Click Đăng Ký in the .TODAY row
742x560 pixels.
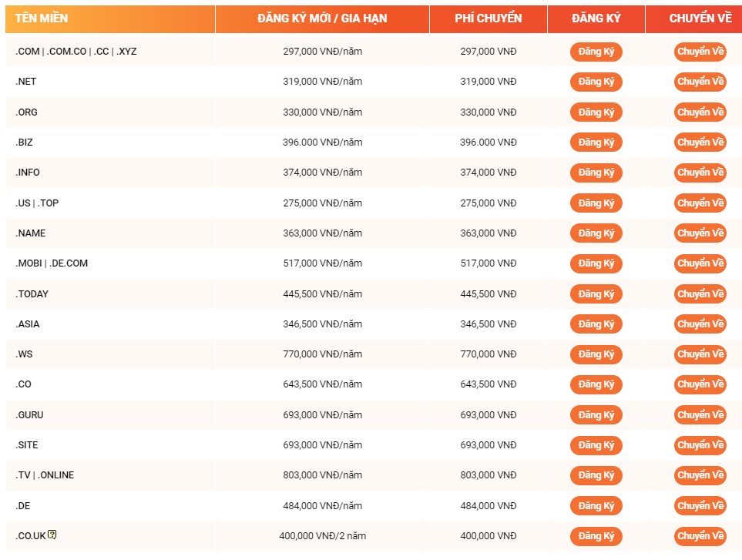(596, 293)
